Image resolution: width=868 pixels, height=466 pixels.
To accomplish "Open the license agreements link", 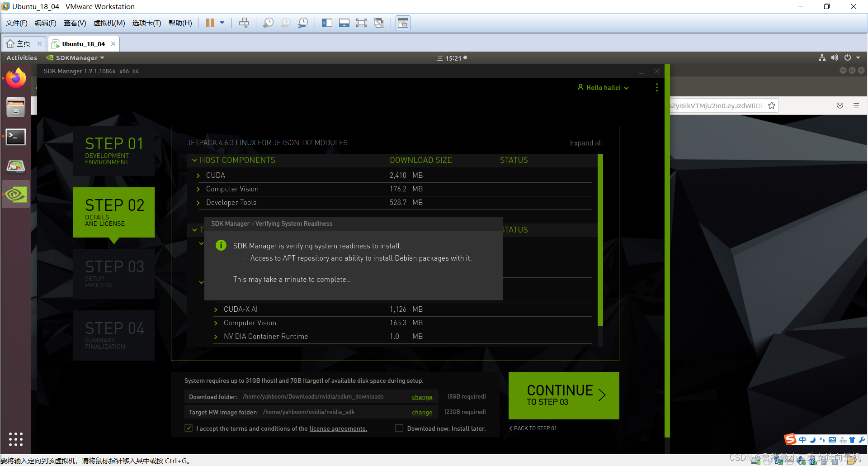I will [x=338, y=429].
